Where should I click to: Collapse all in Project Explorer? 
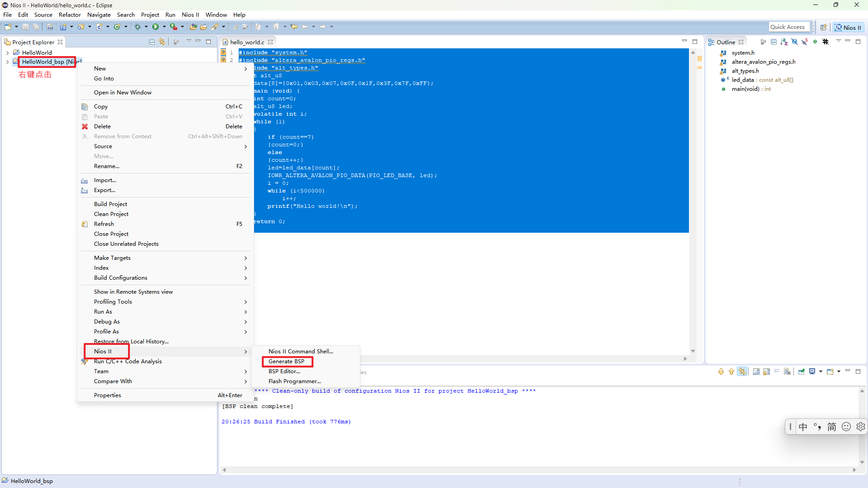click(x=152, y=42)
